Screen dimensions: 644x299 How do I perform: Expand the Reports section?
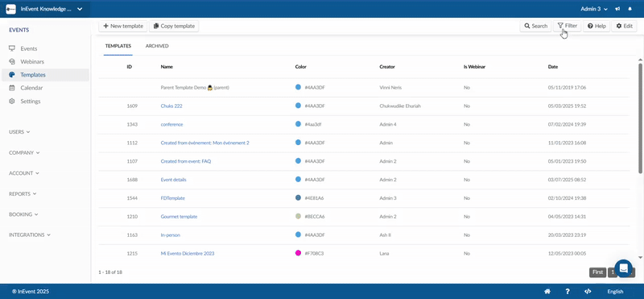pos(23,193)
